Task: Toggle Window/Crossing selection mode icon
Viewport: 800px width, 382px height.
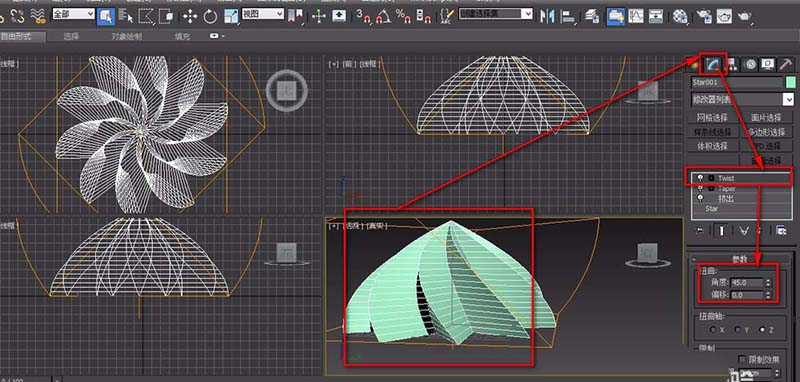Action: point(166,16)
